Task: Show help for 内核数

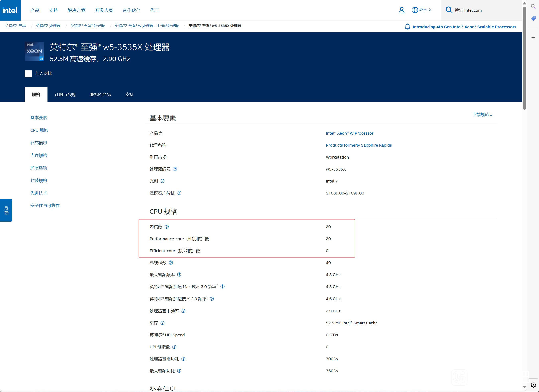Action: 167,227
